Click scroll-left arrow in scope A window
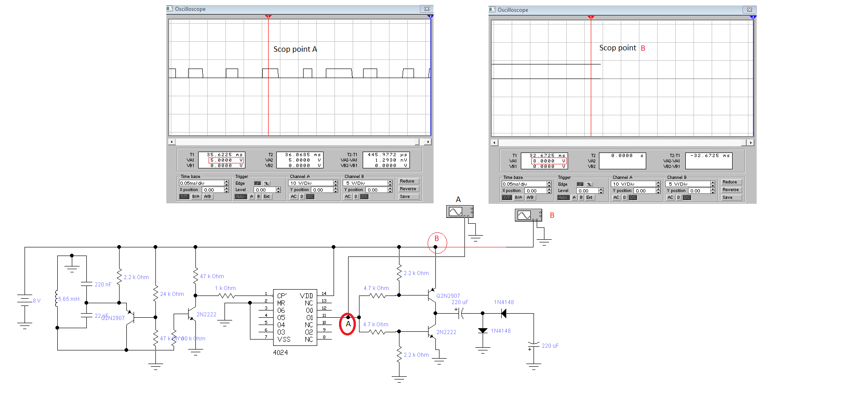868x394 pixels. click(x=171, y=142)
